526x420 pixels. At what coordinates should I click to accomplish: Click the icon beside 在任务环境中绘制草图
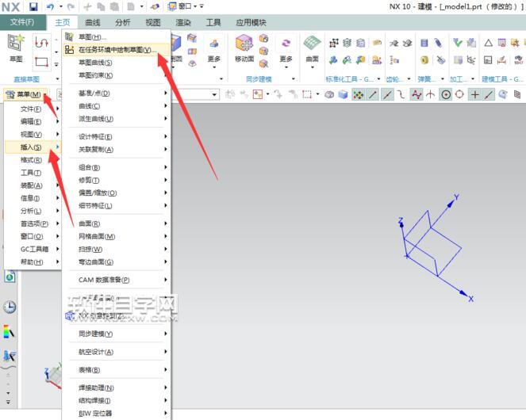(70, 50)
